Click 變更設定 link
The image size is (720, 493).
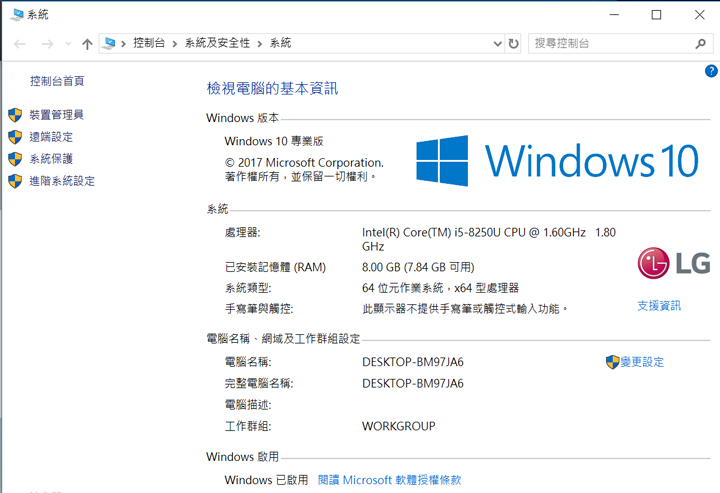tap(642, 362)
